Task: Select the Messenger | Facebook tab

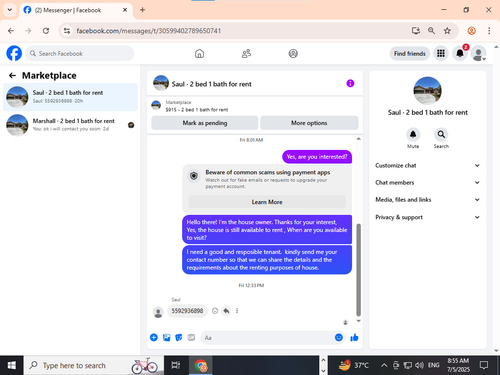Action: click(76, 10)
